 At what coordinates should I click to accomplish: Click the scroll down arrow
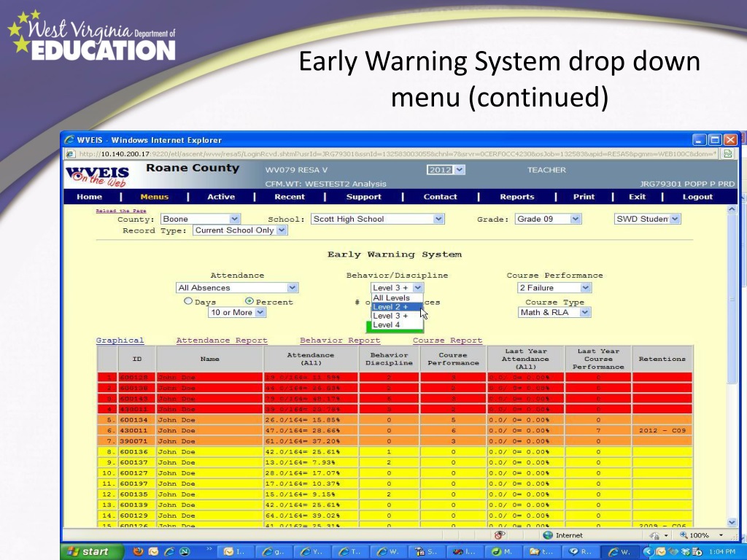click(x=732, y=522)
